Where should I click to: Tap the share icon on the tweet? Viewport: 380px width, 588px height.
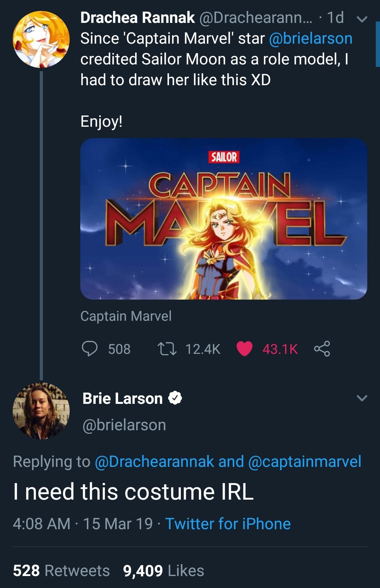tap(322, 349)
